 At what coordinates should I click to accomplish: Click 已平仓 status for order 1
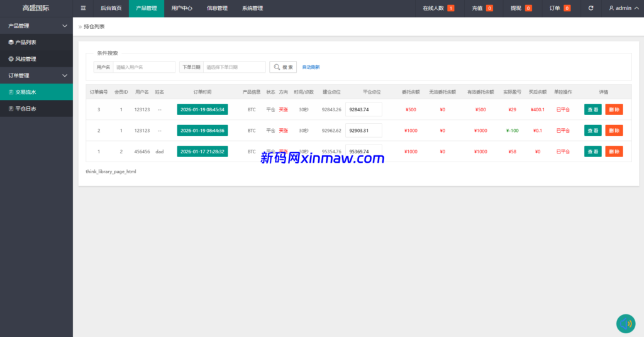point(563,152)
